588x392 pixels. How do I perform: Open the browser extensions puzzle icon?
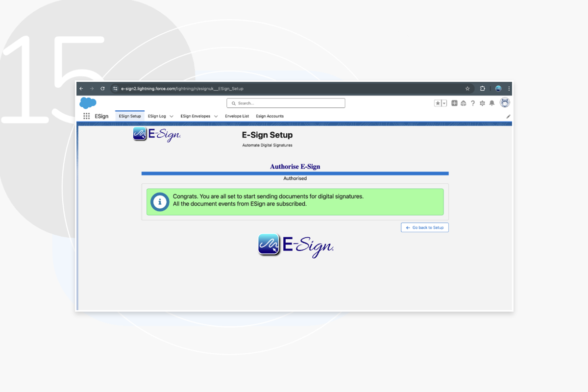click(483, 89)
